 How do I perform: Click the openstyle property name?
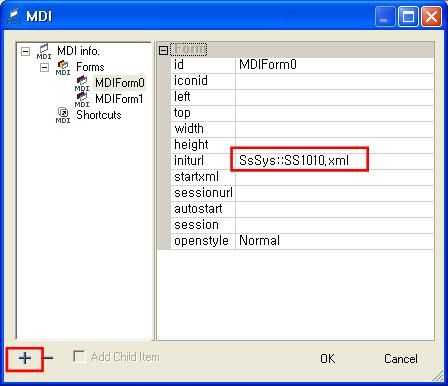coord(201,241)
